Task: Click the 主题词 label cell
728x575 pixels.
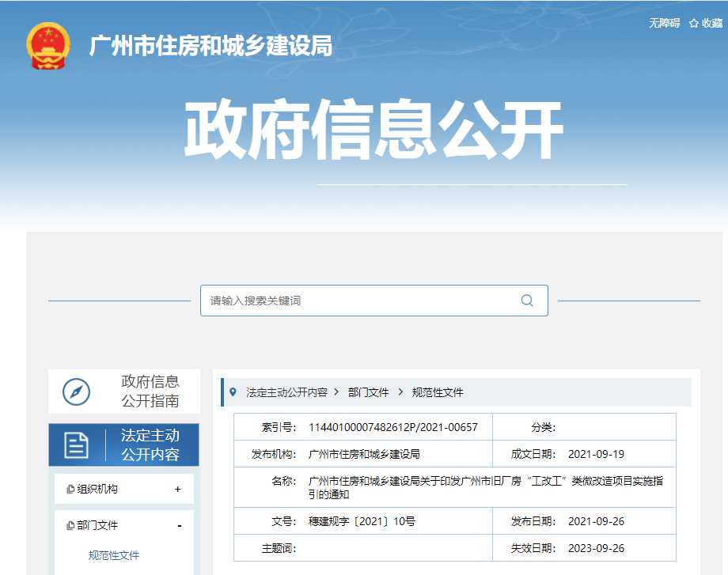Action: pos(279,549)
